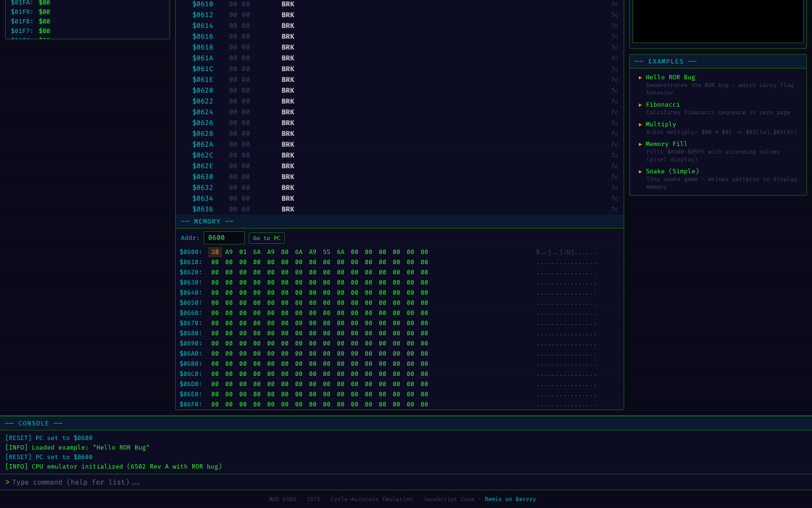Viewport: 812px width, 508px height.
Task: Open the Memory Fill example
Action: (718, 152)
